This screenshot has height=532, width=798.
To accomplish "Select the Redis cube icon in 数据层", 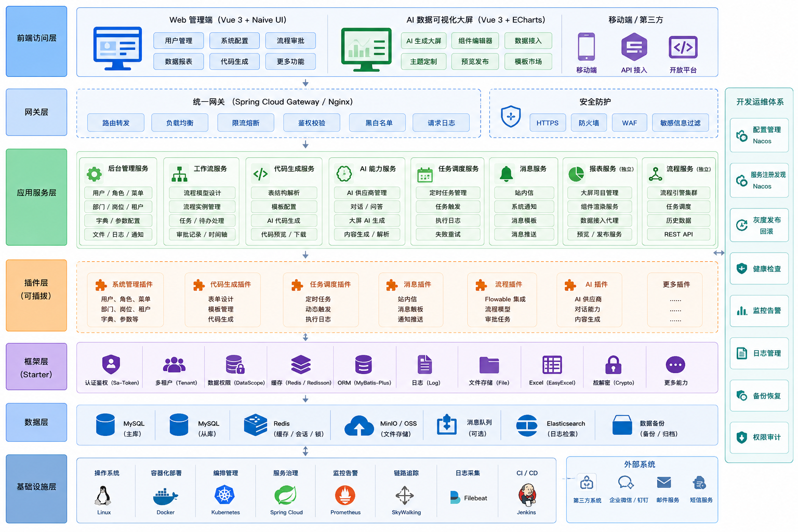I will point(256,425).
